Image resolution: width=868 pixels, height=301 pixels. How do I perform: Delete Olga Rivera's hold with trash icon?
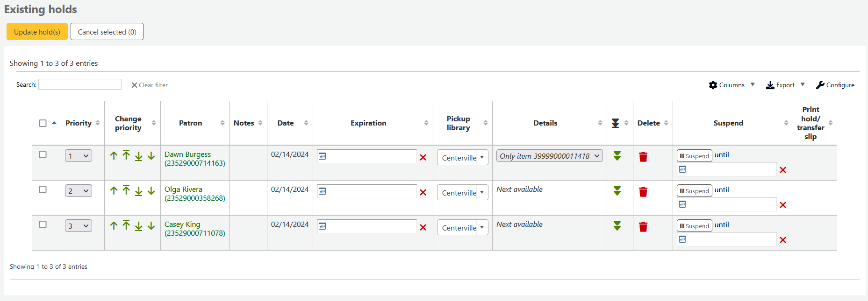pyautogui.click(x=643, y=192)
